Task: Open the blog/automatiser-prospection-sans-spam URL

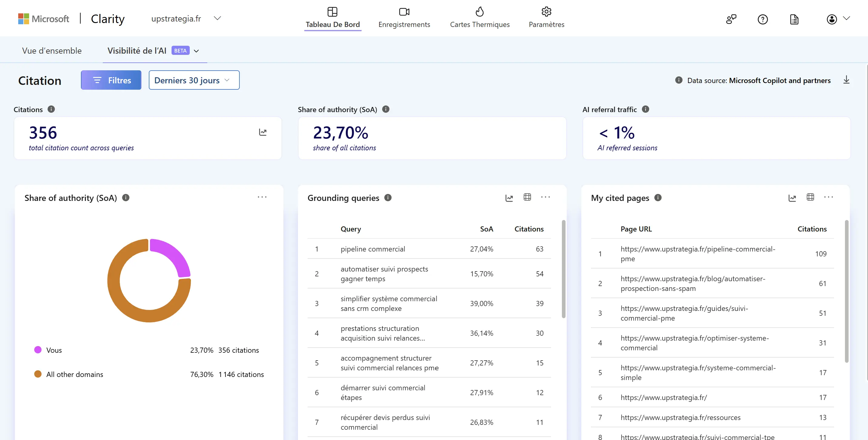Action: (693, 283)
